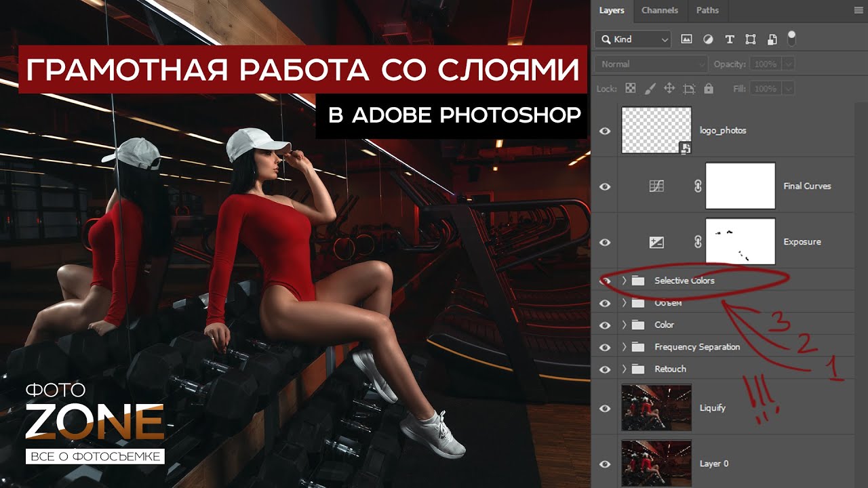Viewport: 868px width, 488px height.
Task: Hide the Frequency Separation group
Action: tap(605, 347)
